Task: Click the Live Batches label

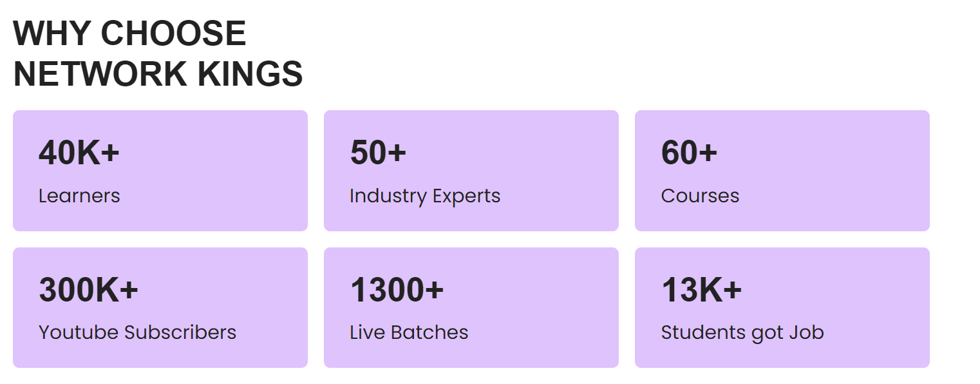Action: pyautogui.click(x=409, y=332)
